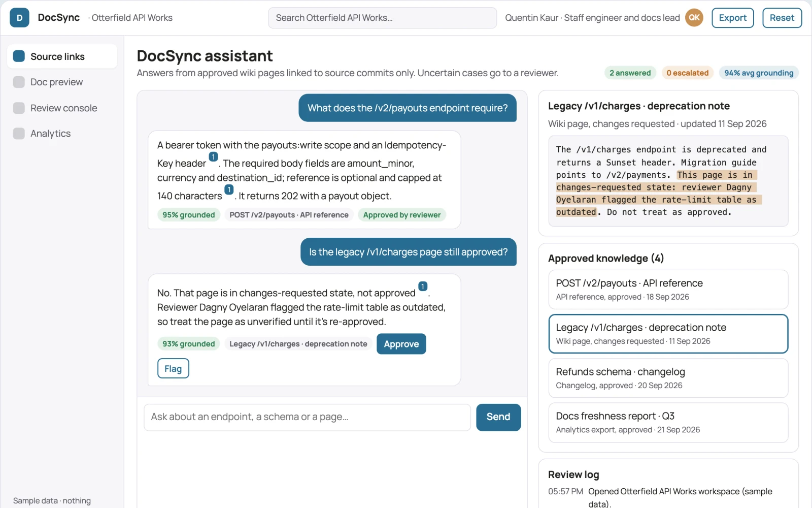This screenshot has width=812, height=508.
Task: Click the 95% grounded badge
Action: (x=189, y=215)
